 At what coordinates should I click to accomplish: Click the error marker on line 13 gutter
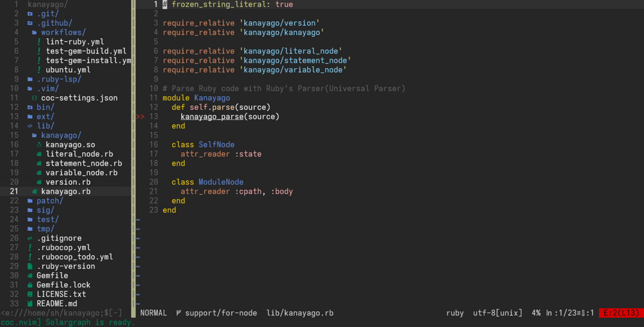pyautogui.click(x=140, y=117)
